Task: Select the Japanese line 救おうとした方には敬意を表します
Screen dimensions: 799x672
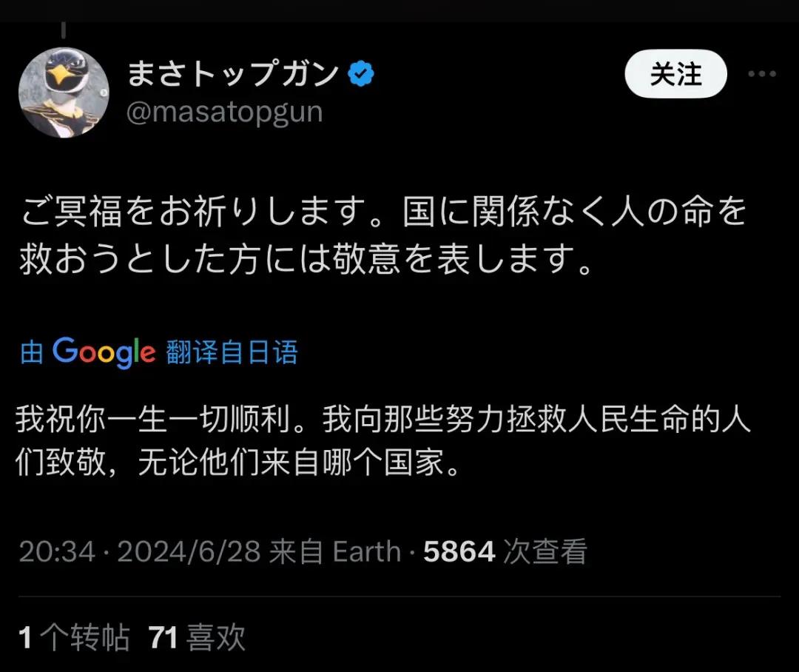Action: (x=306, y=258)
